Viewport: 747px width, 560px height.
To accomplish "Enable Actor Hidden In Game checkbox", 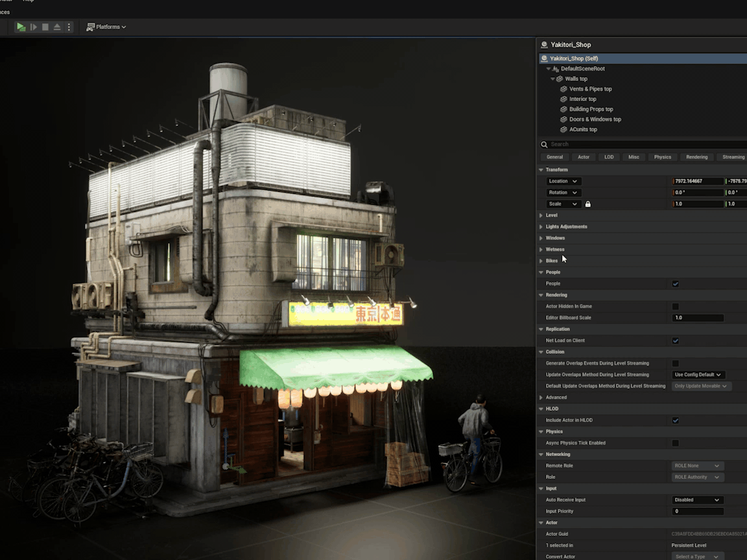I will point(676,307).
